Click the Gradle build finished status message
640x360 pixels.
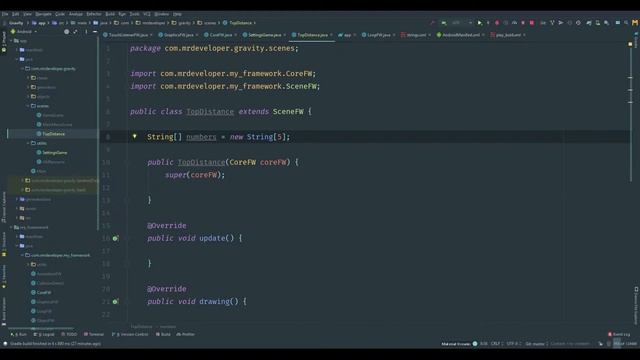pyautogui.click(x=55, y=344)
